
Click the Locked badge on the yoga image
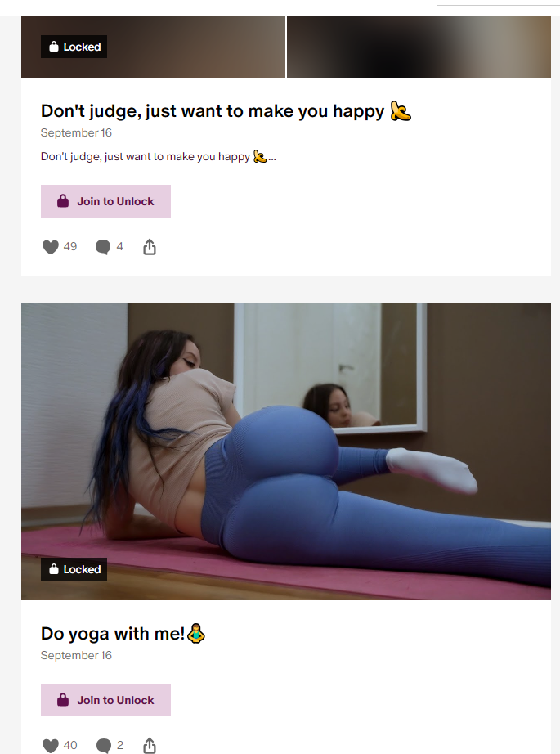click(x=74, y=569)
